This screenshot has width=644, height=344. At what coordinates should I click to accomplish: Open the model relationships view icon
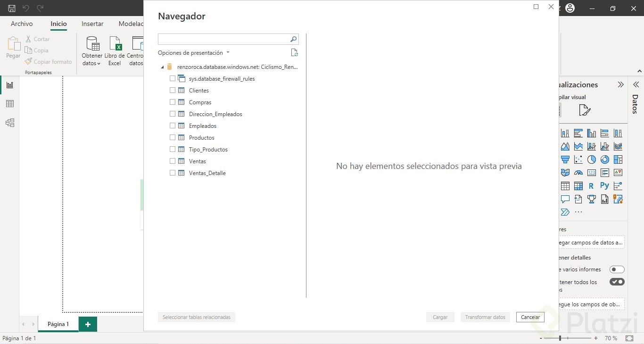click(9, 123)
